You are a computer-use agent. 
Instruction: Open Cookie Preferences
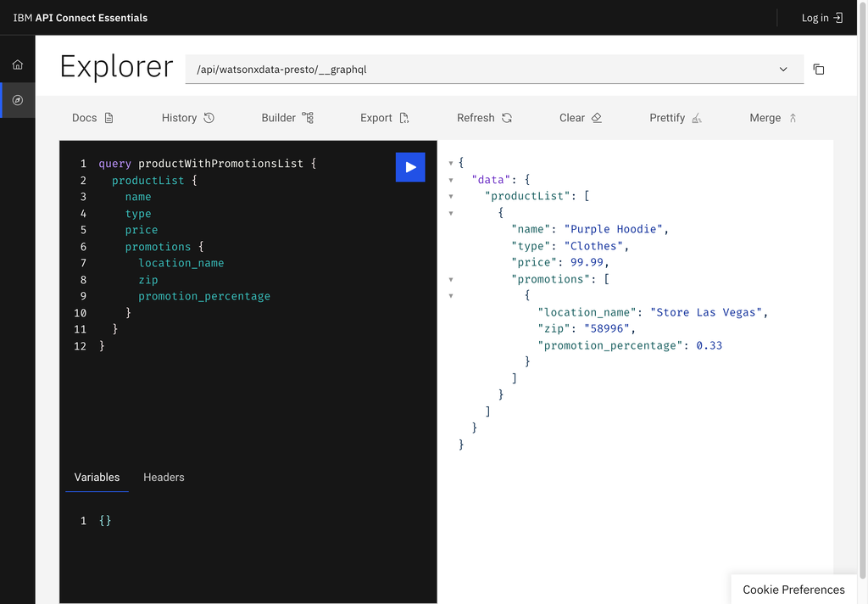click(793, 590)
